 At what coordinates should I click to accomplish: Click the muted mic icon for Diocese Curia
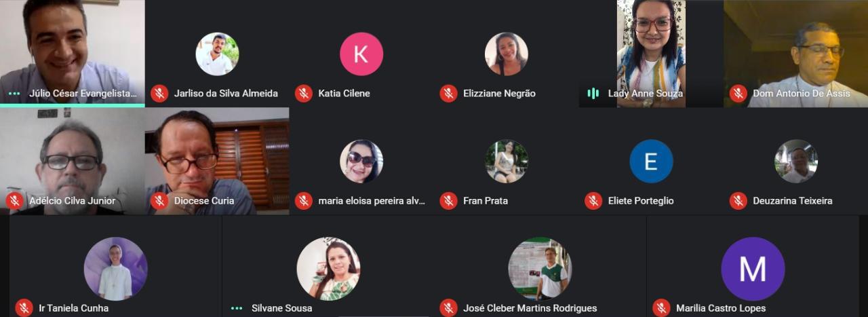pyautogui.click(x=159, y=201)
